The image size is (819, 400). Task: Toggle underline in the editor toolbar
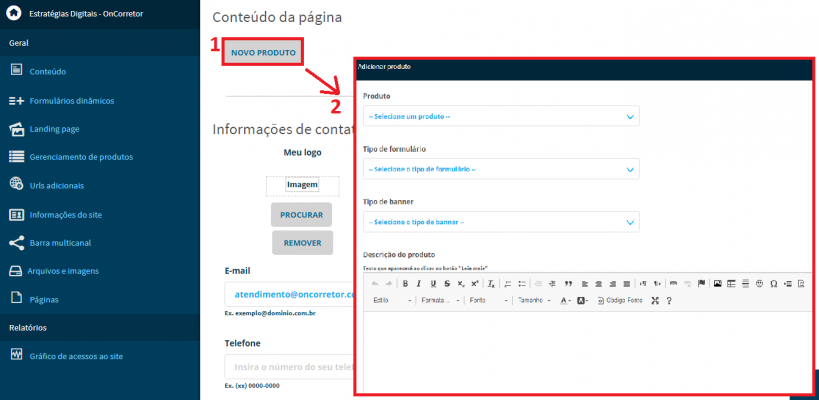(x=433, y=284)
